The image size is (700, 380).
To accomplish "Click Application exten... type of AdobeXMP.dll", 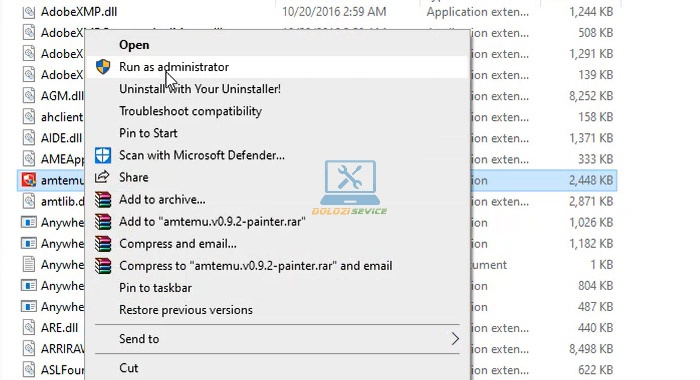I will coord(478,12).
